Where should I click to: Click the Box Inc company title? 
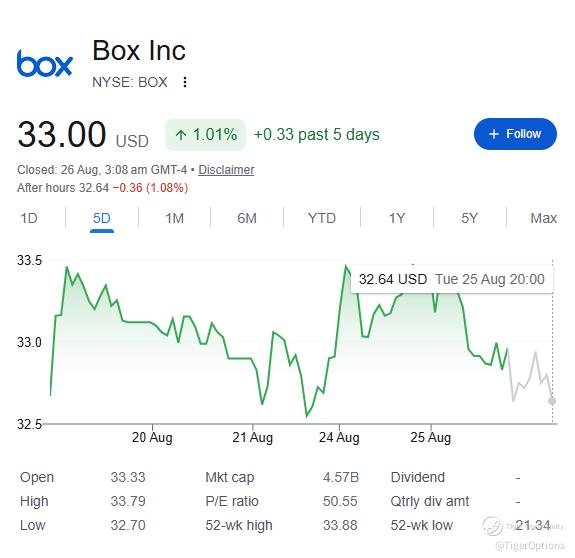[x=139, y=51]
